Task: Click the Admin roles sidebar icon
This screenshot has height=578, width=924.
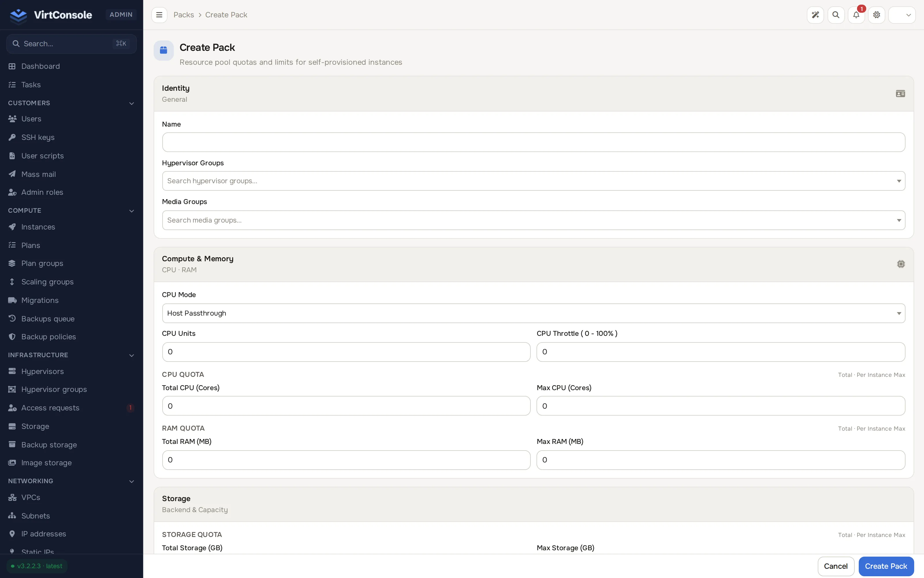Action: (x=12, y=192)
